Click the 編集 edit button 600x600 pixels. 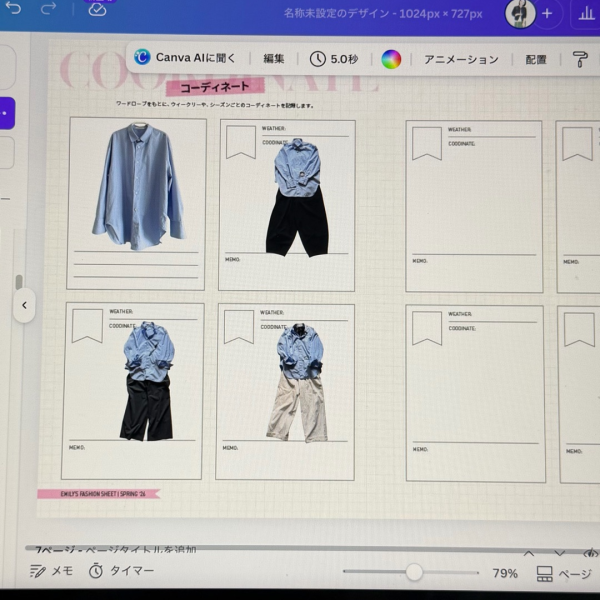tap(274, 59)
